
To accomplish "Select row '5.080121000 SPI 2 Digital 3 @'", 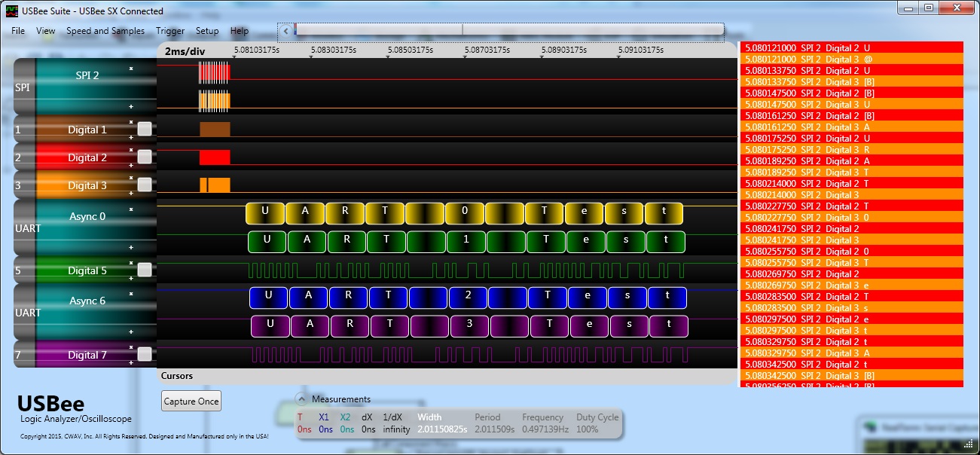I will (x=853, y=59).
